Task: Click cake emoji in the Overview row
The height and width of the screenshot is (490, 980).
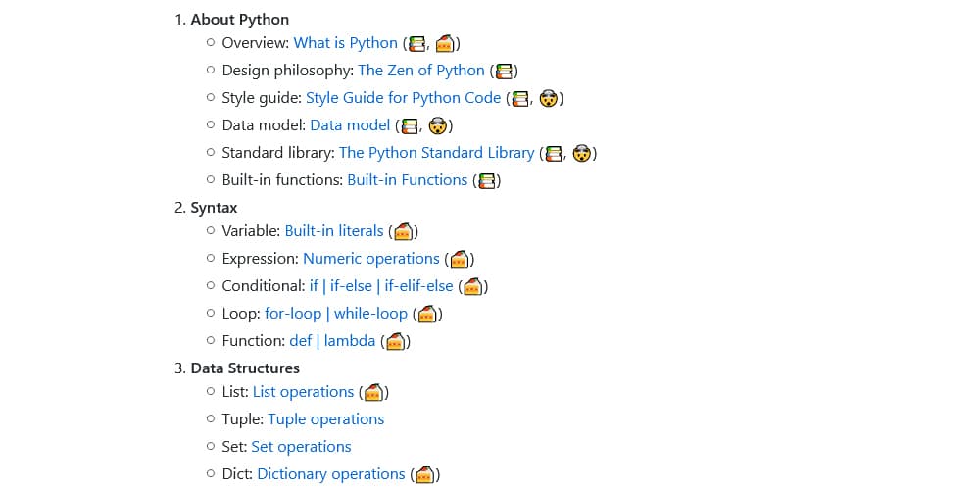Action: point(445,44)
